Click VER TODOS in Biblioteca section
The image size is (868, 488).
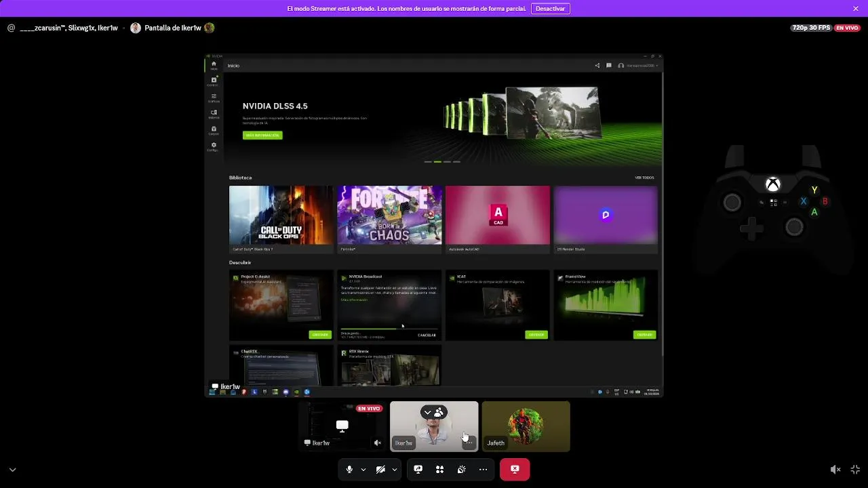pyautogui.click(x=644, y=178)
